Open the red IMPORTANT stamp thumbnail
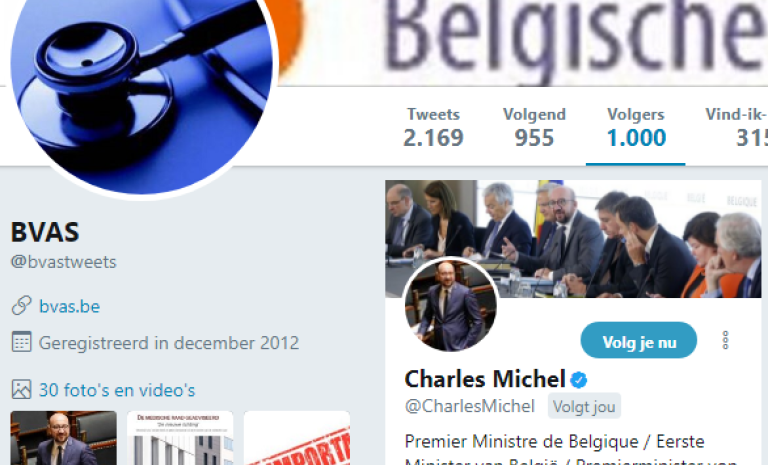Image resolution: width=768 pixels, height=465 pixels. coord(297,438)
